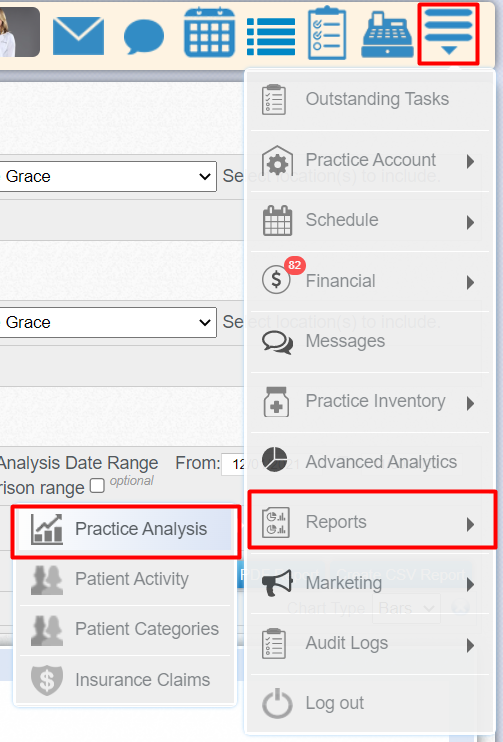The width and height of the screenshot is (503, 742).
Task: Select Patient Activity menu item
Action: click(x=126, y=579)
